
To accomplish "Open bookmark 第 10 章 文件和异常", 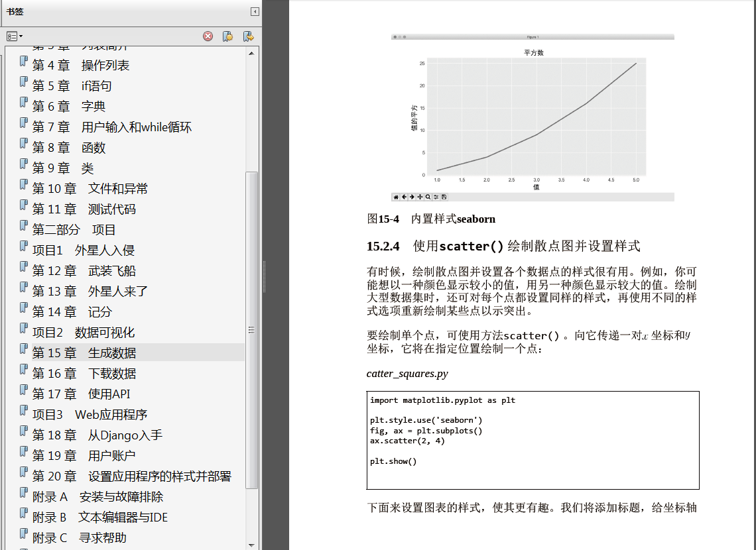I will click(90, 188).
